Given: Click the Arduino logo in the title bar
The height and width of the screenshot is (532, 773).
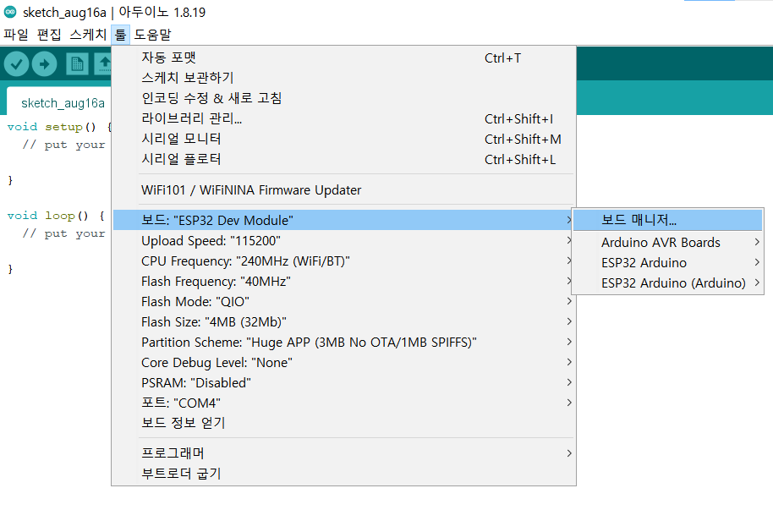Looking at the screenshot, I should click(10, 12).
